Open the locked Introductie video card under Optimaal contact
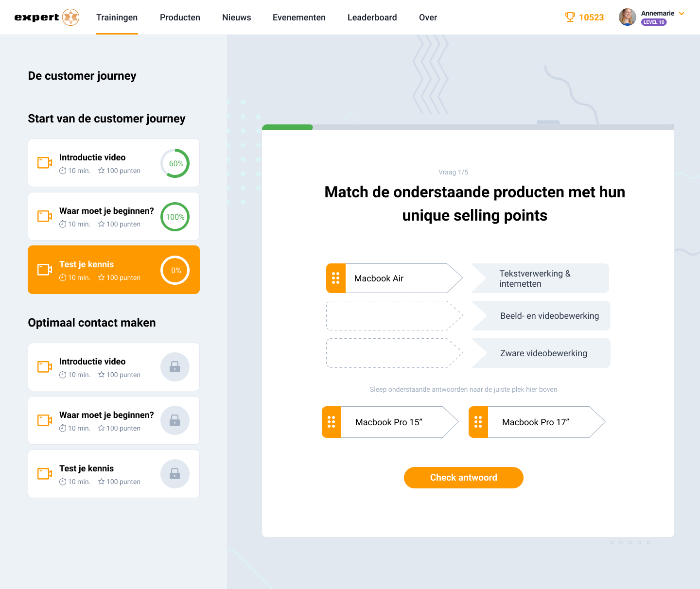 point(114,367)
